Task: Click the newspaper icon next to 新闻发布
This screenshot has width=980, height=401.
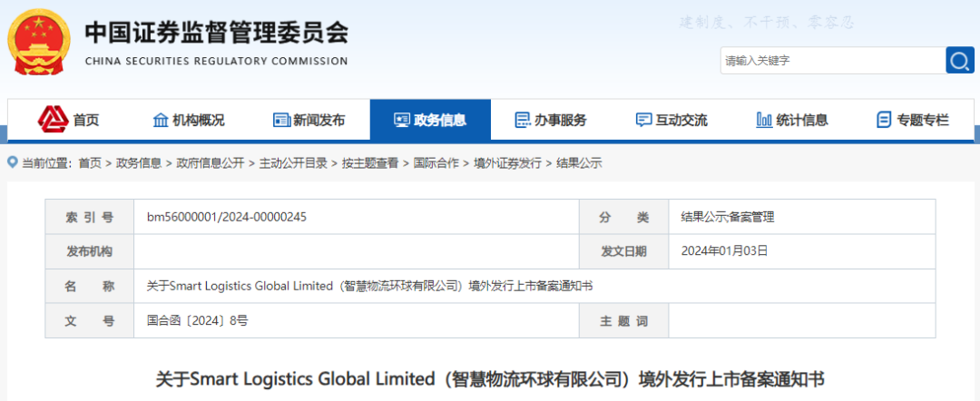Action: click(282, 120)
